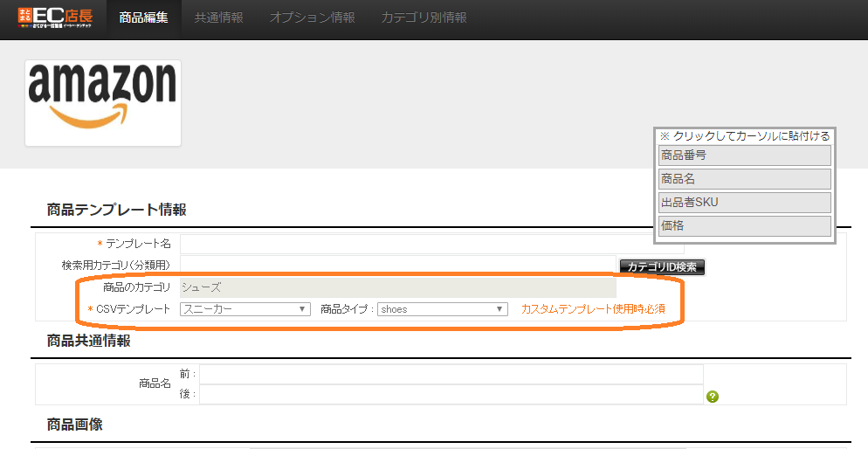Click the green help question mark icon
This screenshot has height=449, width=868.
point(713,397)
